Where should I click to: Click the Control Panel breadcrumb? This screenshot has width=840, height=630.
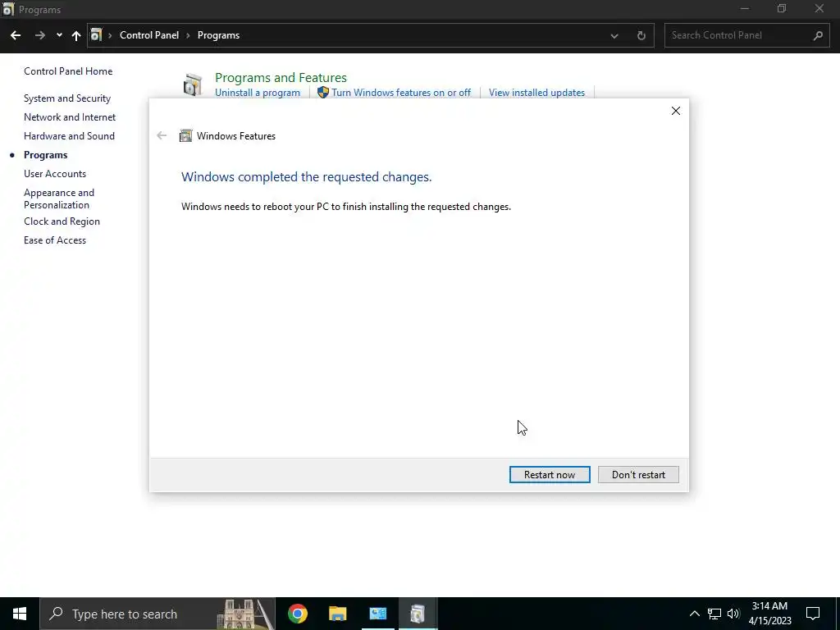[x=149, y=35]
